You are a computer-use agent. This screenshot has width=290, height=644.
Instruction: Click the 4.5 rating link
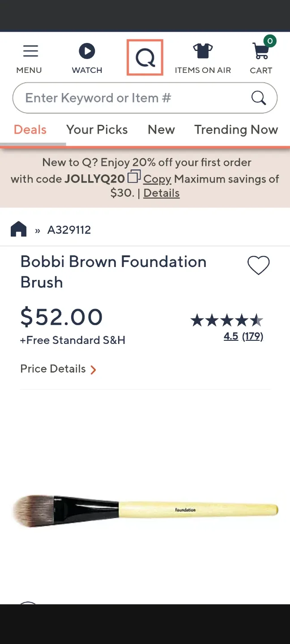click(230, 336)
